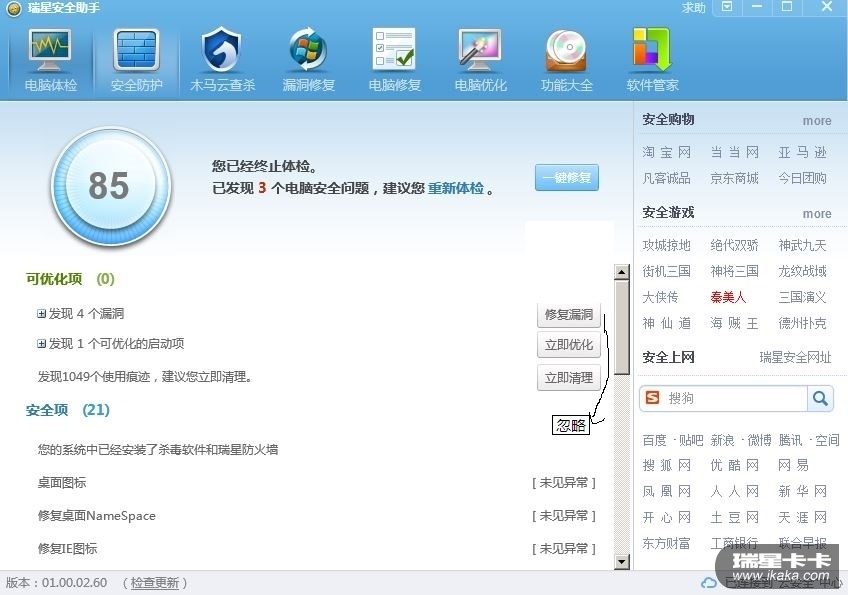848x595 pixels.
Task: Select the 修复IE图标 row
Action: (316, 548)
